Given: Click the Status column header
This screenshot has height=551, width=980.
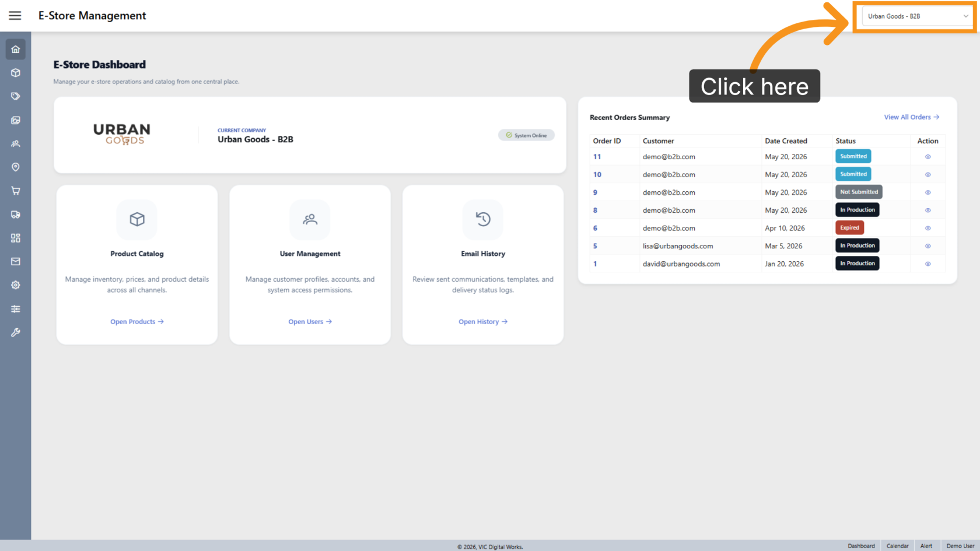Looking at the screenshot, I should (845, 141).
